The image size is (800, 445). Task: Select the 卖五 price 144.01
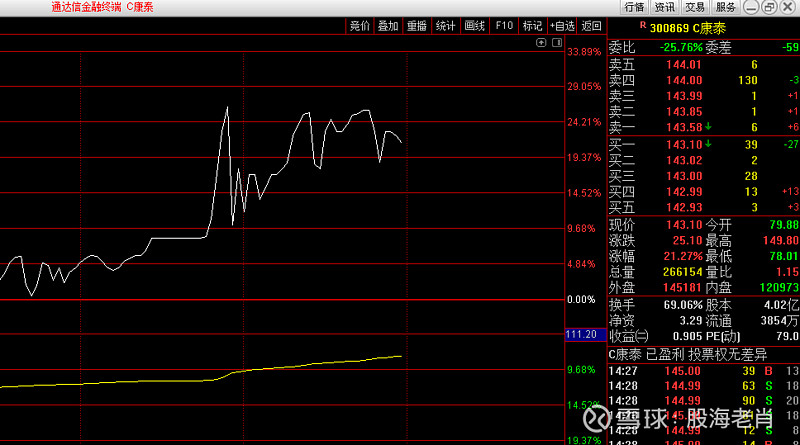point(684,65)
